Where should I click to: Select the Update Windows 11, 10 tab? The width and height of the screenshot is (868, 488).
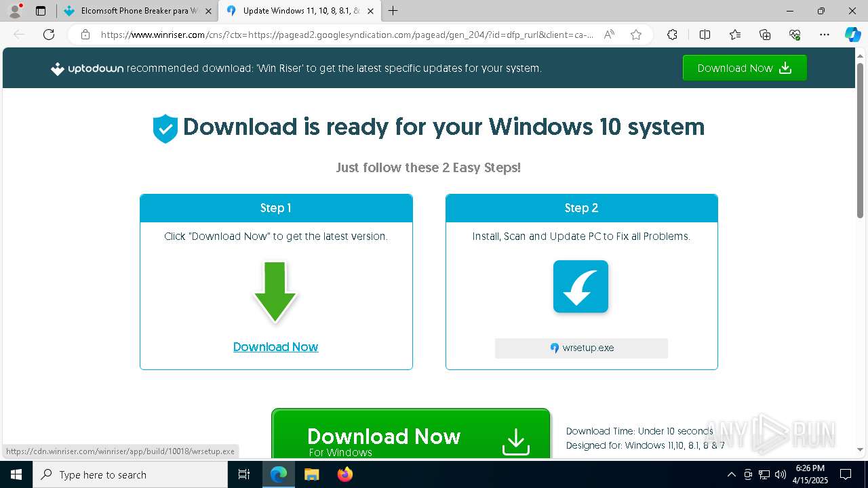(300, 11)
